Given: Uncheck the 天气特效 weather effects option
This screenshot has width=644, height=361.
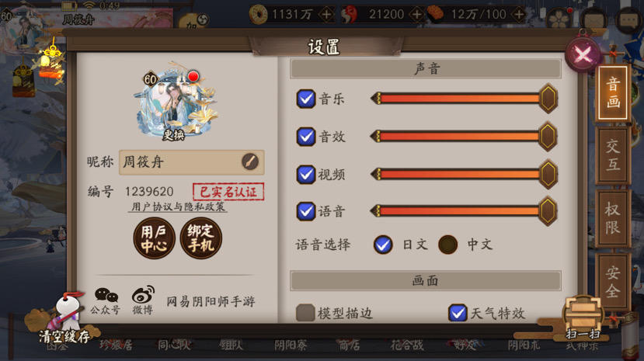Looking at the screenshot, I should click(457, 313).
